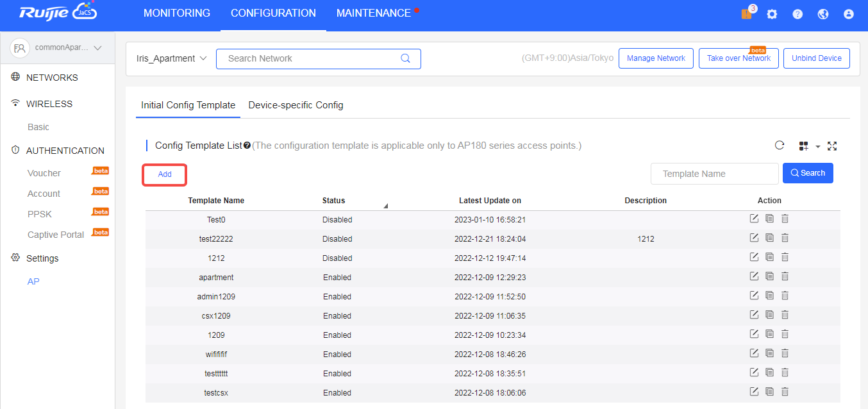The width and height of the screenshot is (868, 409).
Task: Open the user account icon
Action: (849, 13)
